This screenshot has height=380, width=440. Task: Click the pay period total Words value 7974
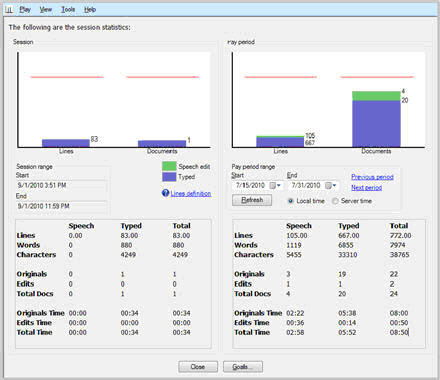(x=397, y=245)
